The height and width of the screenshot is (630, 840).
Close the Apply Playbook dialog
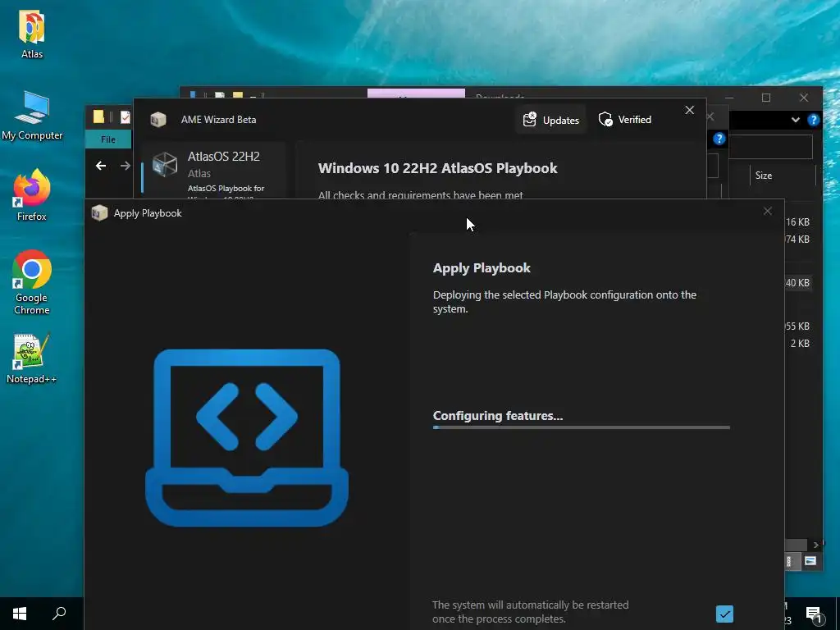pyautogui.click(x=768, y=211)
